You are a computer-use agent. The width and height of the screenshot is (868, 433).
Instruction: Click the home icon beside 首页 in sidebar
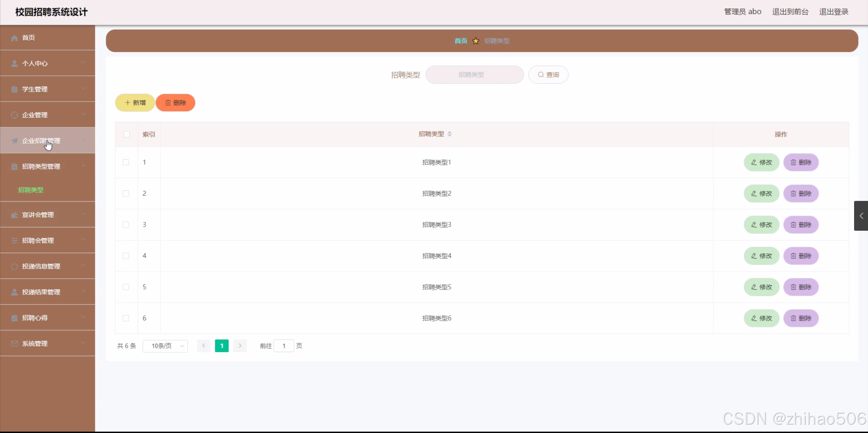pyautogui.click(x=14, y=38)
